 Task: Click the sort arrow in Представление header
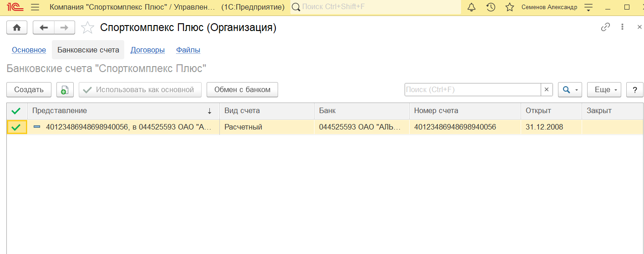[x=210, y=111]
